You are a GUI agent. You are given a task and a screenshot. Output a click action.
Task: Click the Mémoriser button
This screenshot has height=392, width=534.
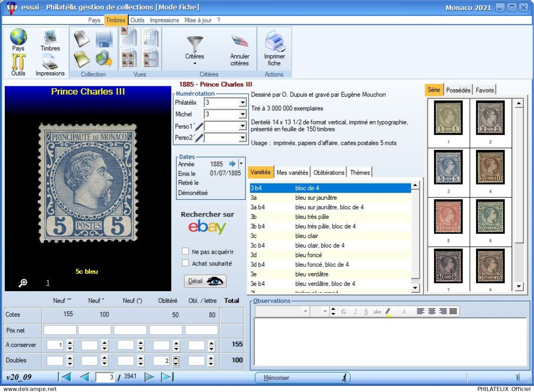tap(302, 378)
